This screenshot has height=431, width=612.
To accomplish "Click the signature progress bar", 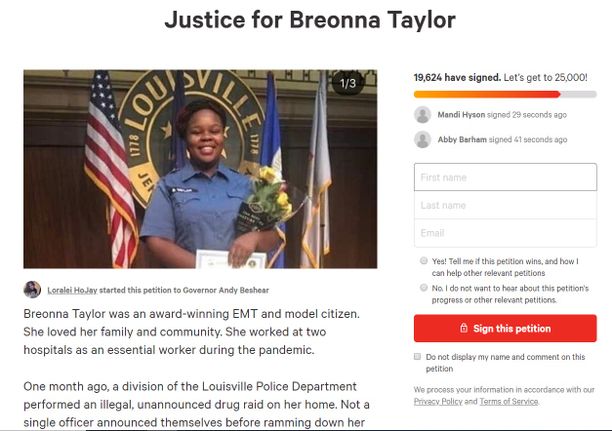I will coord(505,94).
